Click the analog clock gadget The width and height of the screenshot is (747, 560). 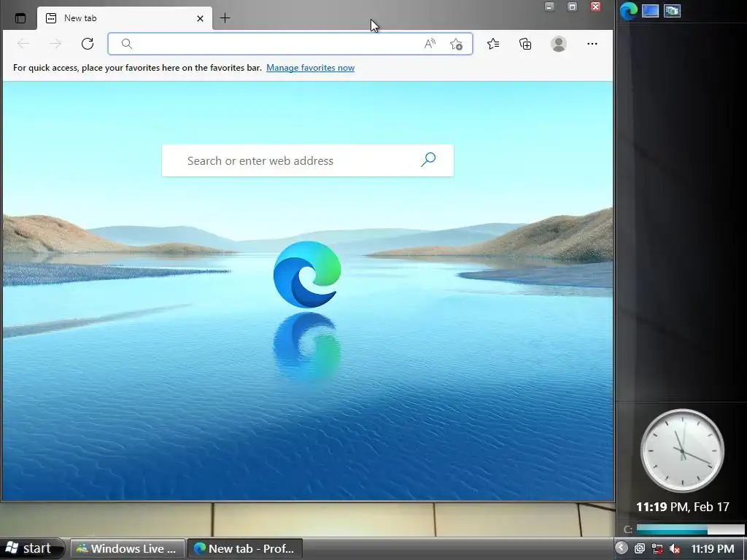pyautogui.click(x=682, y=451)
